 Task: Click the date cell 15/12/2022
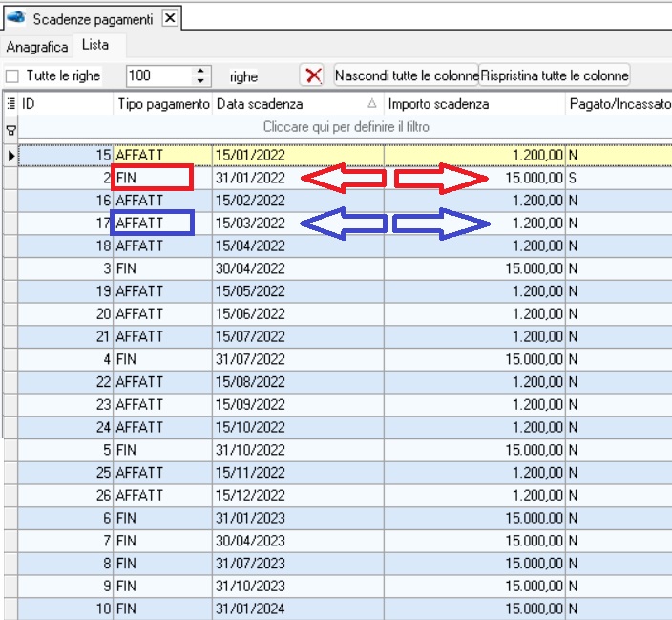pos(298,495)
